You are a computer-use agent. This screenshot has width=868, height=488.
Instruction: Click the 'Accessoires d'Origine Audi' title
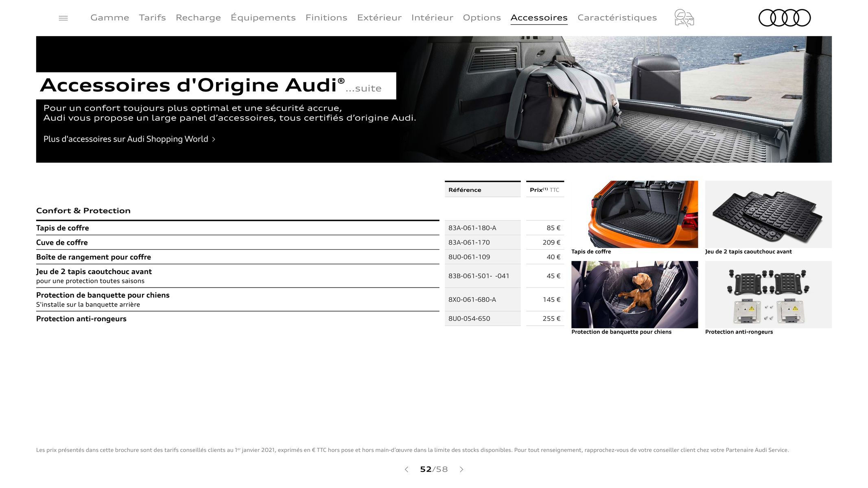[192, 85]
